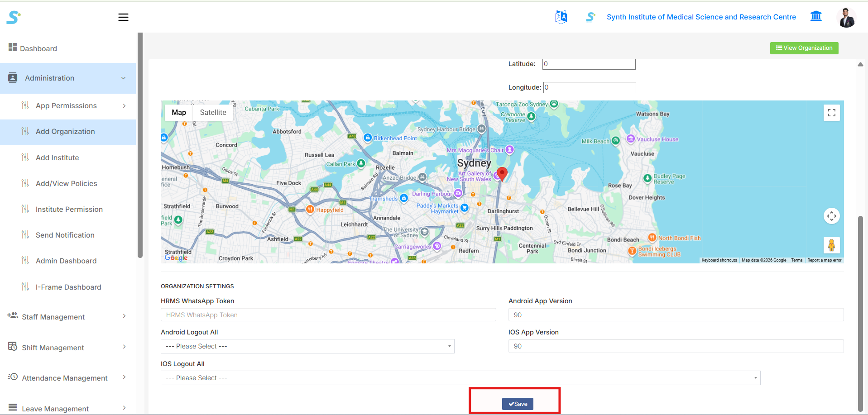
Task: Click the Street View pegman icon
Action: (x=832, y=245)
